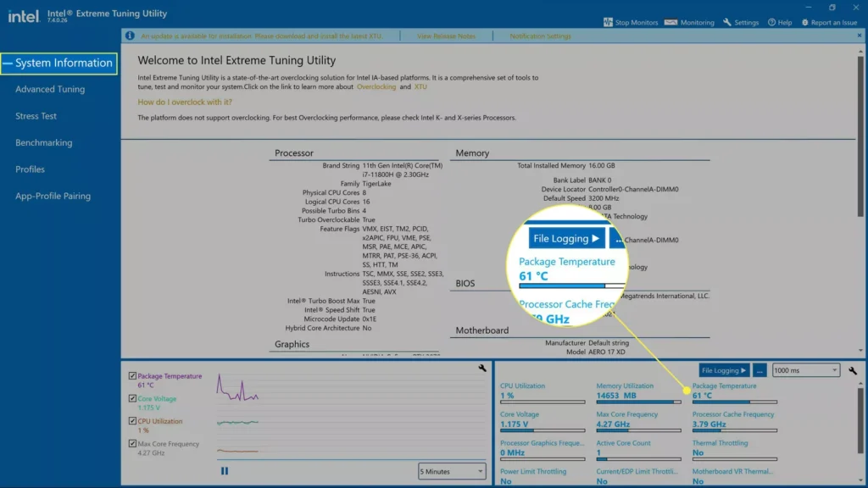Follow the XTU link
The width and height of the screenshot is (868, 488).
click(x=420, y=87)
